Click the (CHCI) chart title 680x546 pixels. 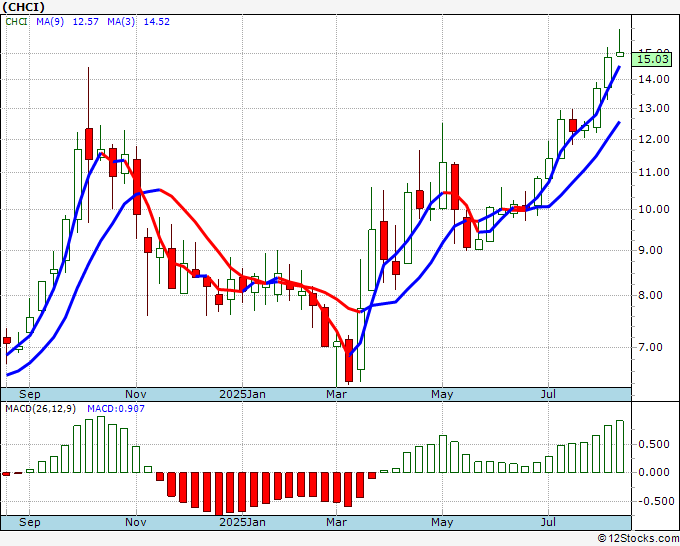click(x=23, y=7)
